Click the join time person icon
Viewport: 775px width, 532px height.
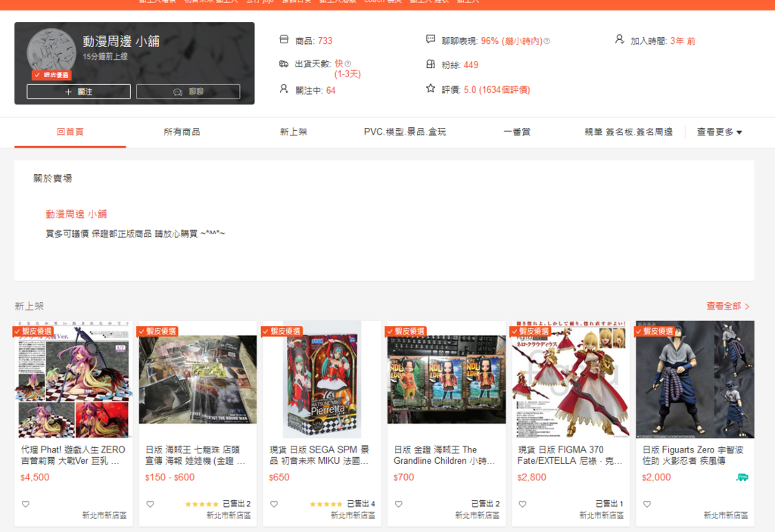(x=619, y=39)
